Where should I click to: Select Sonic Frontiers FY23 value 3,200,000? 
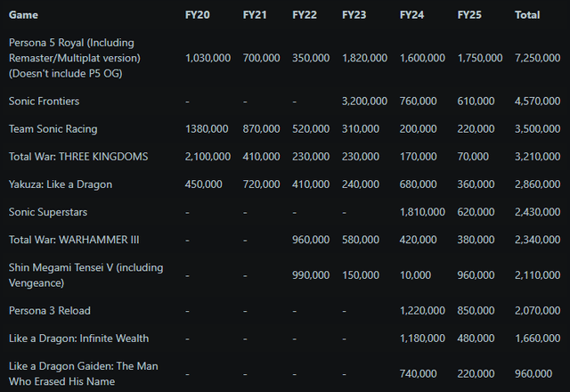pyautogui.click(x=364, y=101)
